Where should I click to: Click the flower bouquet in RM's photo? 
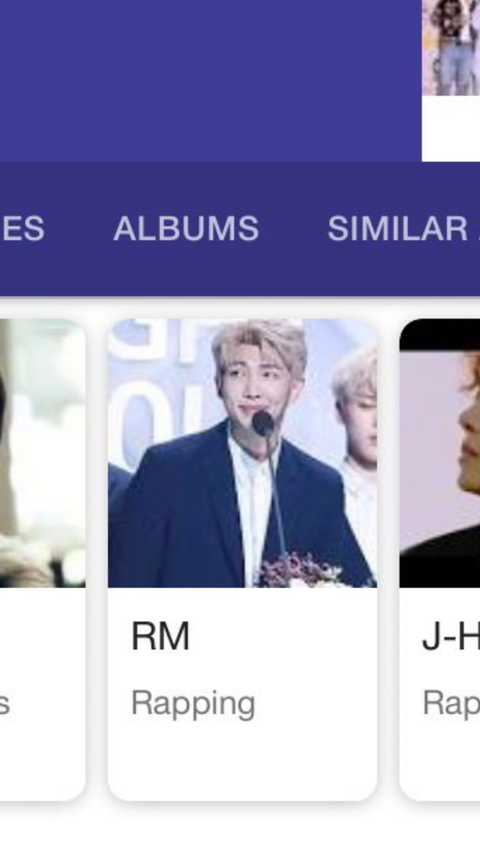point(302,571)
